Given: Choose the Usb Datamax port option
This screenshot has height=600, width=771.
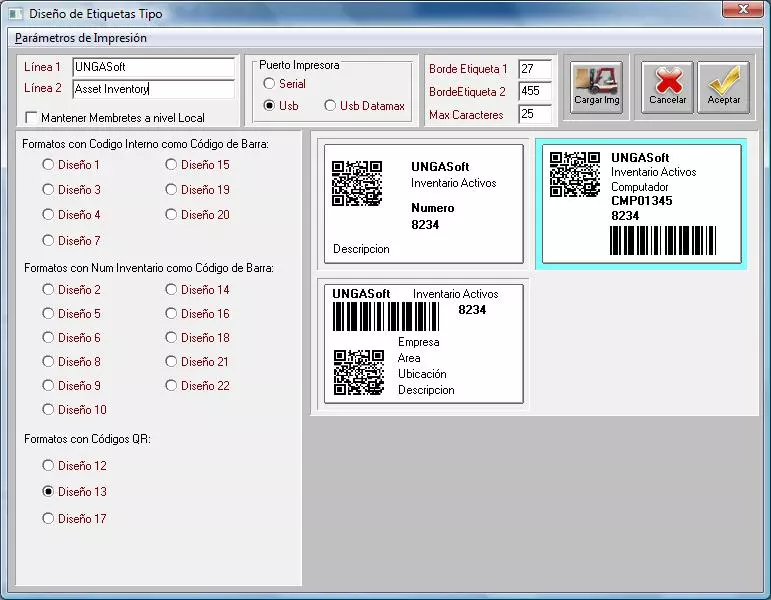Looking at the screenshot, I should 331,106.
